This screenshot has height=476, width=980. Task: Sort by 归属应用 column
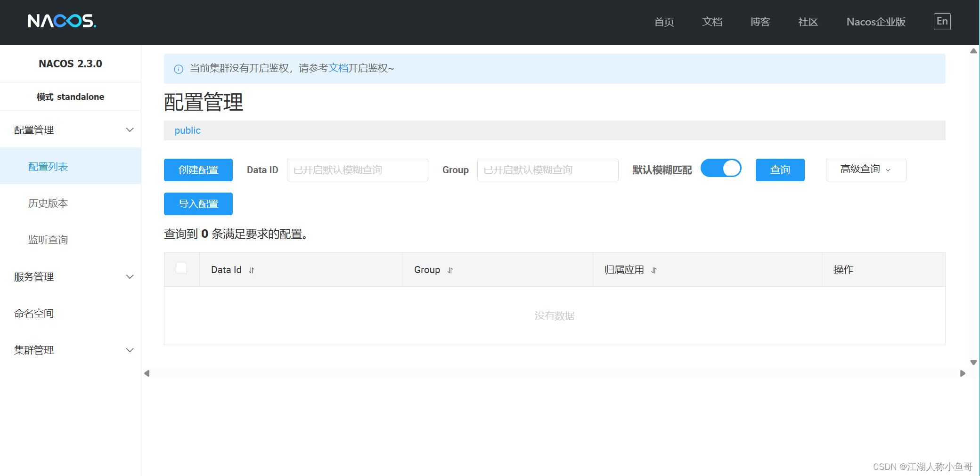654,270
